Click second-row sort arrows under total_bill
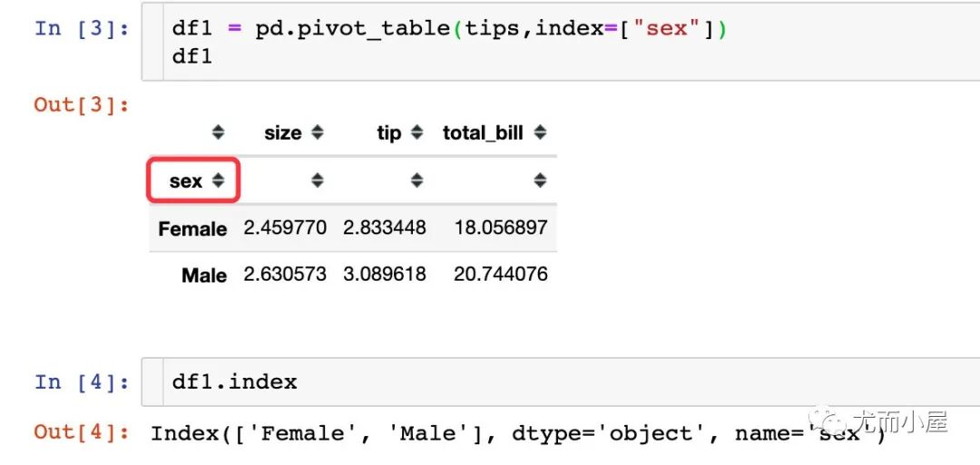The image size is (980, 465). 540,181
